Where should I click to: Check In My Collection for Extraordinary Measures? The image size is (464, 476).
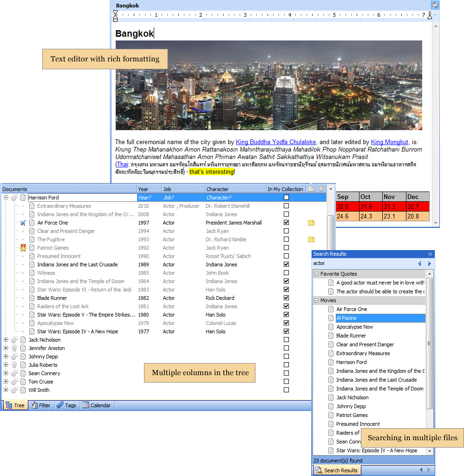pyautogui.click(x=286, y=206)
